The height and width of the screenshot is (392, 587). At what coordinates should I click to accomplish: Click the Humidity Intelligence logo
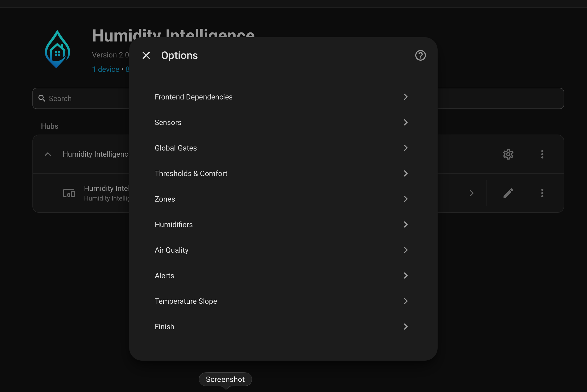[57, 49]
